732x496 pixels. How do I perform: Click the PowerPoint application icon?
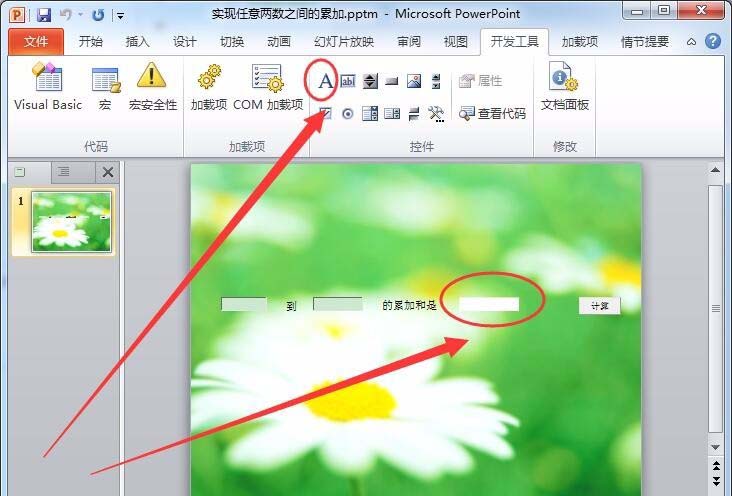pos(17,15)
